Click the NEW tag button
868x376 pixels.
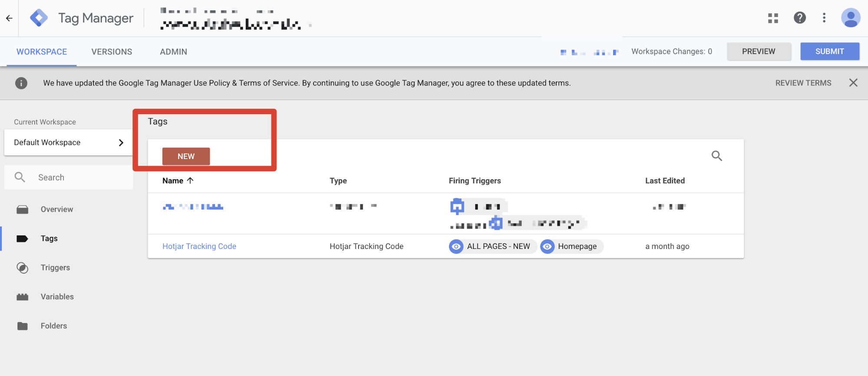(x=186, y=156)
